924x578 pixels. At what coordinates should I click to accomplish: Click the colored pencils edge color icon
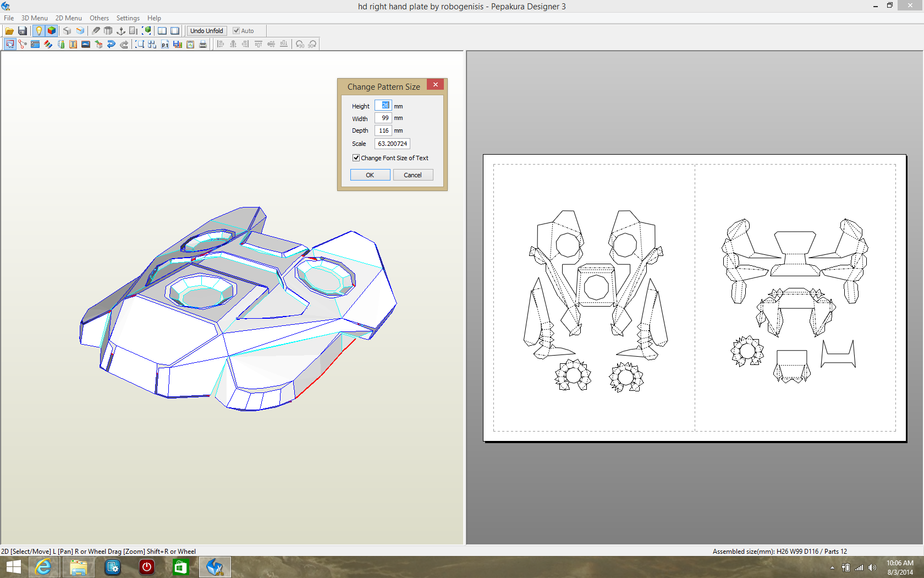[x=48, y=44]
